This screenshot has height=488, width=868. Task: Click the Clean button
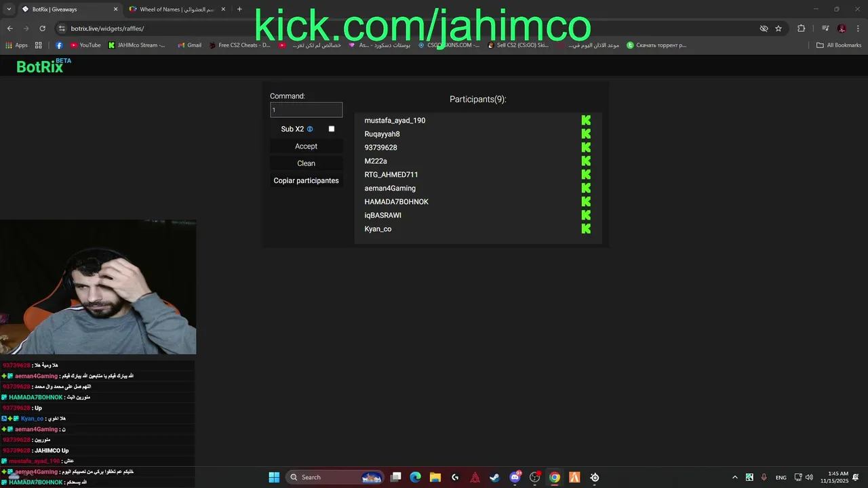(306, 163)
